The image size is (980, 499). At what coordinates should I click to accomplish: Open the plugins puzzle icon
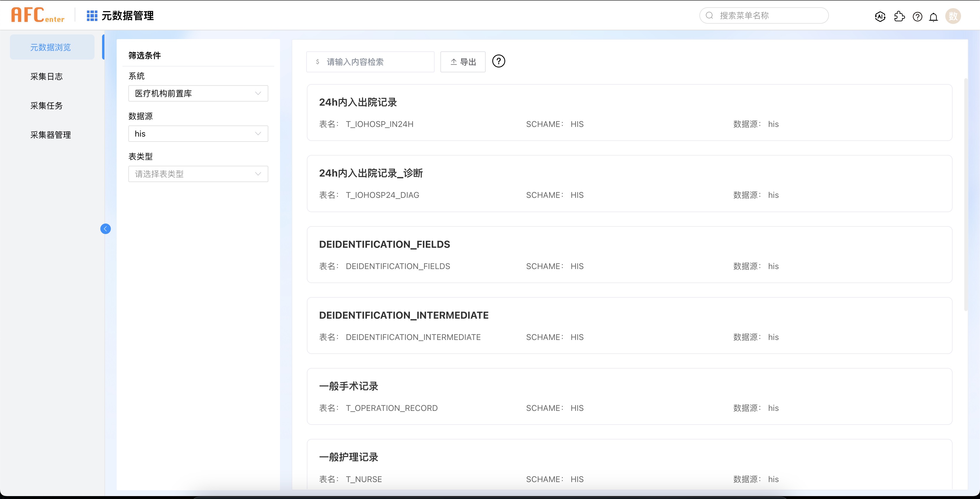tap(899, 16)
